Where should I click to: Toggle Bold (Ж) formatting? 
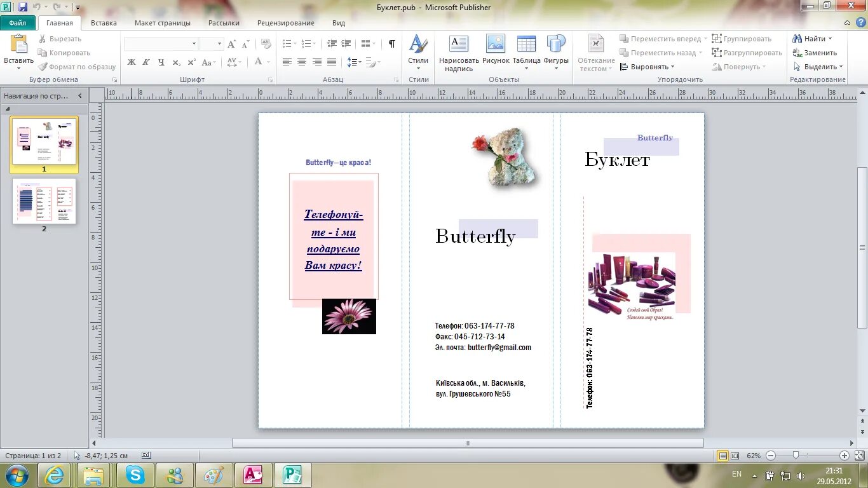[x=132, y=62]
